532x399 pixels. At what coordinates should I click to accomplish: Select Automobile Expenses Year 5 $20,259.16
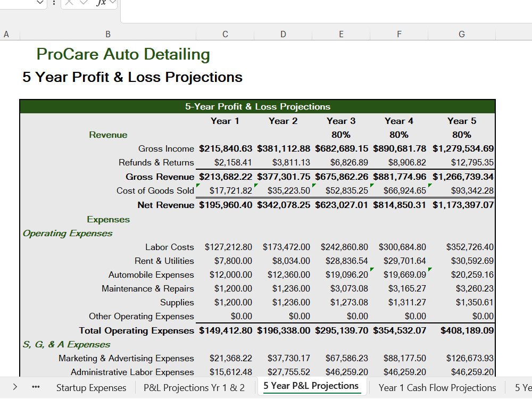472,275
